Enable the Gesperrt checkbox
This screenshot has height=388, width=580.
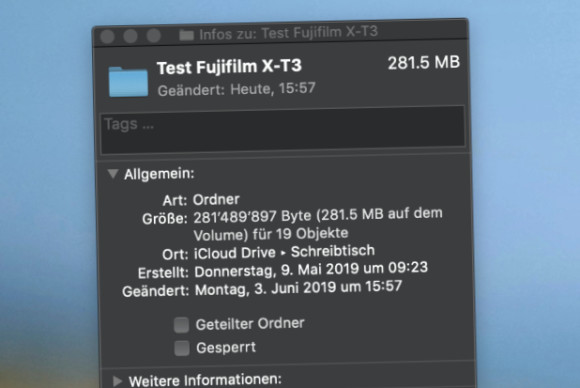pyautogui.click(x=182, y=348)
